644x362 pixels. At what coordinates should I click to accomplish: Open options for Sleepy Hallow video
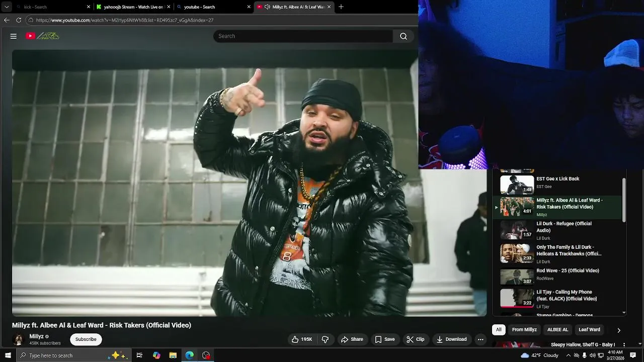pos(624,345)
